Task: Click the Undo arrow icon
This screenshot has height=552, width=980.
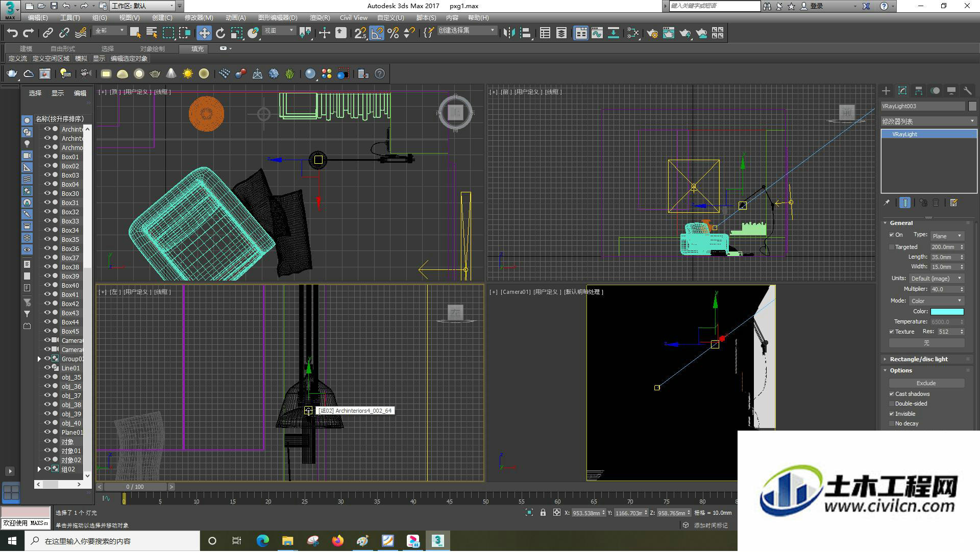Action: [x=12, y=33]
